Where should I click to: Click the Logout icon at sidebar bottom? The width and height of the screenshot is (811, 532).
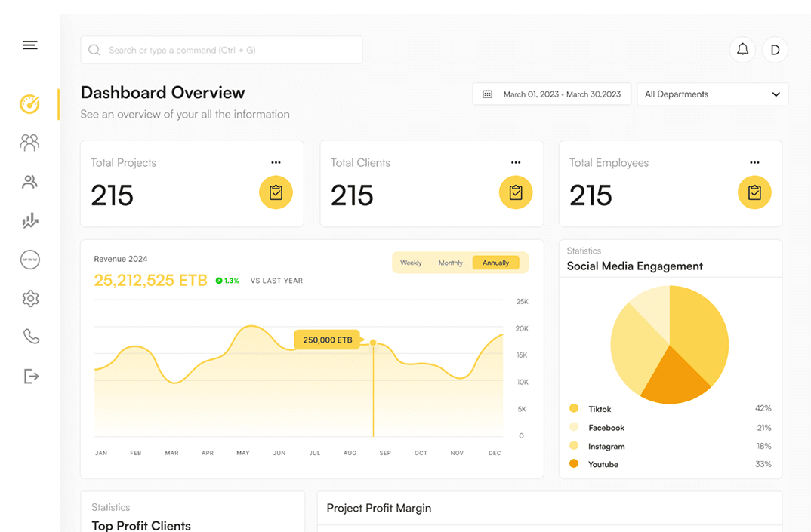pos(29,376)
